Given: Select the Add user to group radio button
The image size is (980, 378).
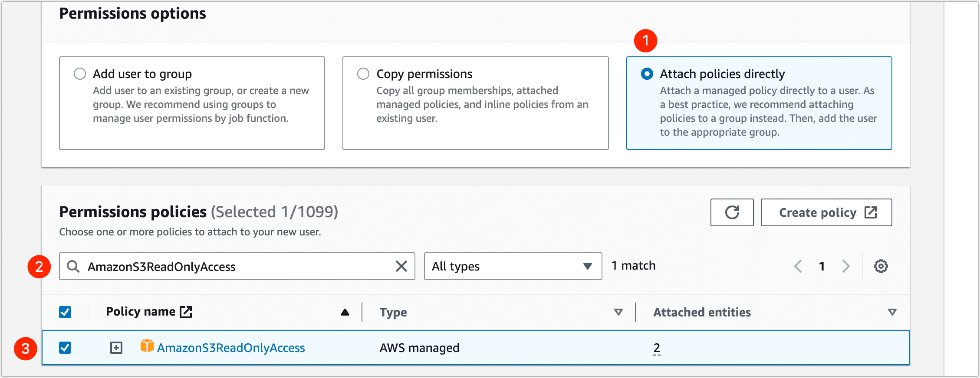Looking at the screenshot, I should pos(80,74).
